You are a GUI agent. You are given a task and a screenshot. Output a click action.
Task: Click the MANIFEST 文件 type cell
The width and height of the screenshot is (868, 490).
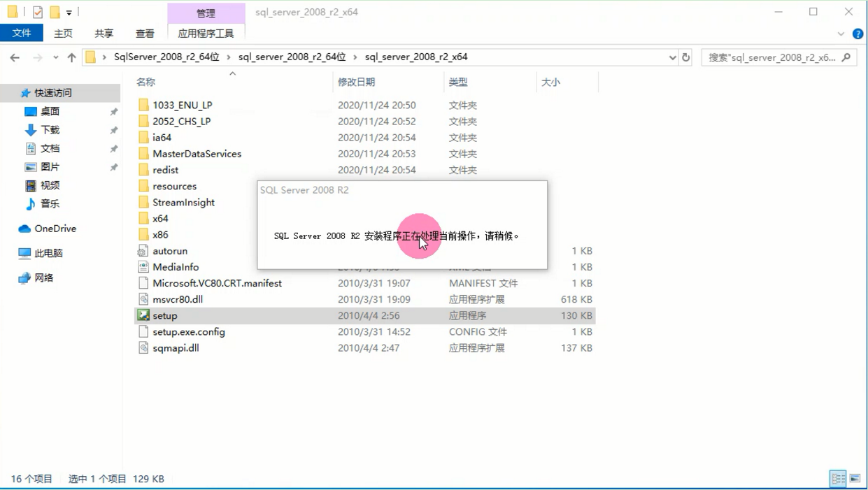(x=483, y=283)
